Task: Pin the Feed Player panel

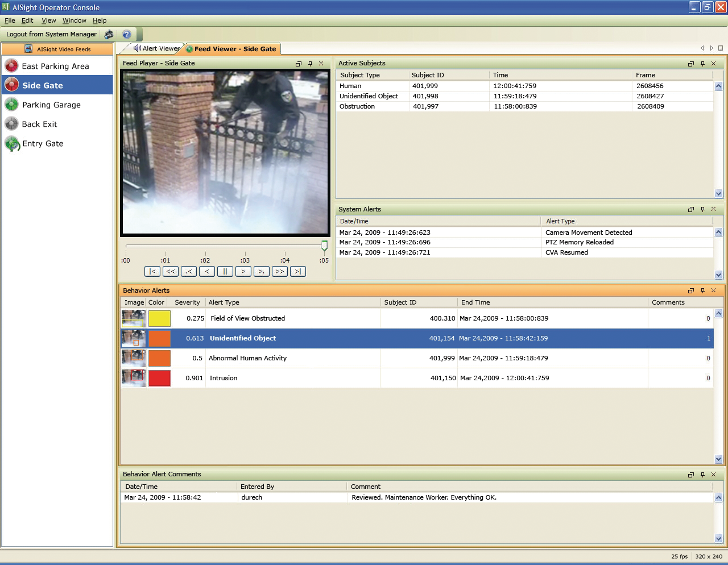Action: click(310, 63)
